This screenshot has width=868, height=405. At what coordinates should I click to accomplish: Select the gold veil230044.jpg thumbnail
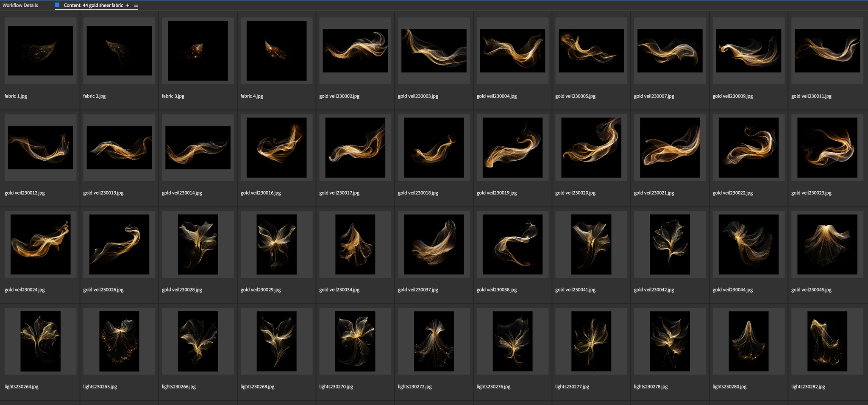click(x=748, y=244)
